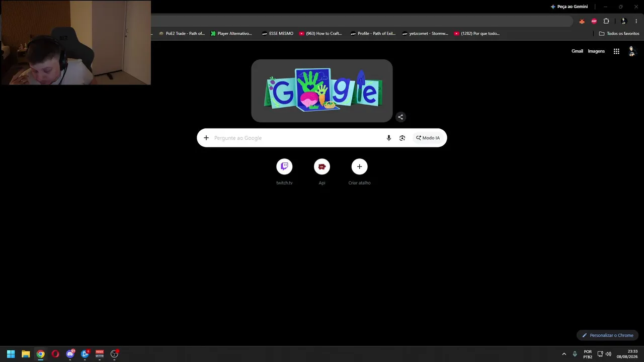Screen dimensions: 644x362
Task: Open the yetzcomet - Stormw bookmark
Action: point(425,34)
